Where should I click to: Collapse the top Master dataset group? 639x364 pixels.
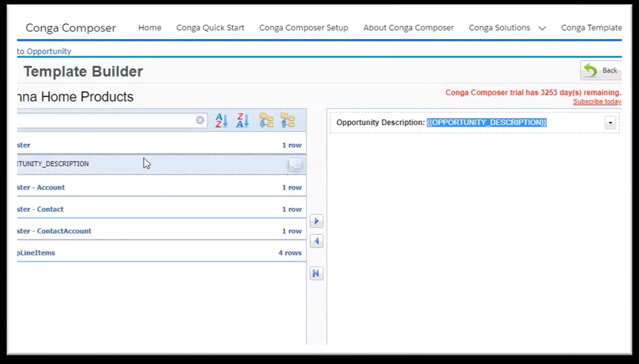click(x=161, y=145)
